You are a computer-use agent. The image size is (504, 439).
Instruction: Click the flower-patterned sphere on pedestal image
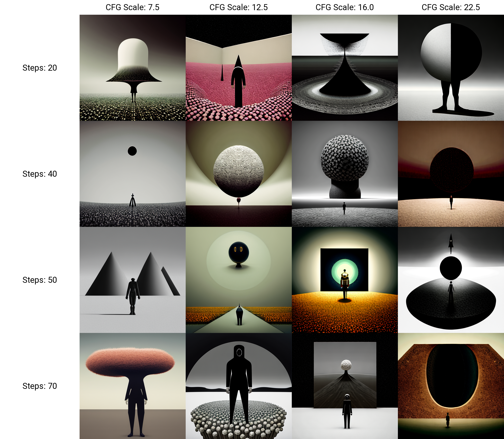pos(344,174)
